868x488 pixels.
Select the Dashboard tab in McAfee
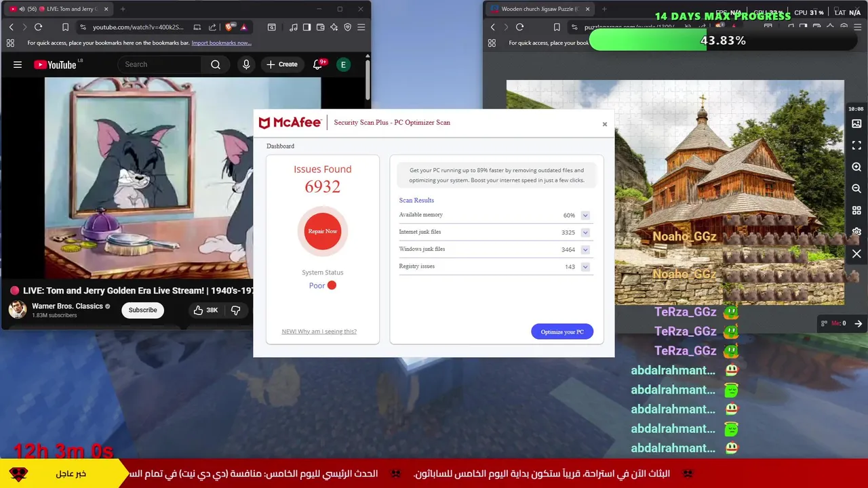click(280, 146)
